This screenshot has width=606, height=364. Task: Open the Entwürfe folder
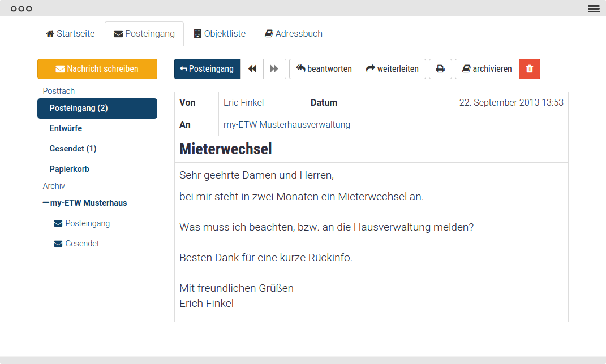coord(66,128)
